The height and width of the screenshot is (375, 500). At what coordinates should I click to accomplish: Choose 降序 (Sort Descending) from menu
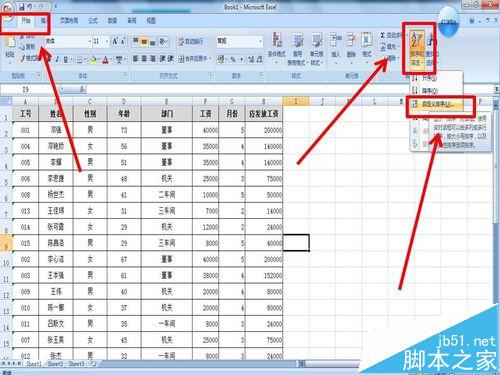tap(436, 90)
